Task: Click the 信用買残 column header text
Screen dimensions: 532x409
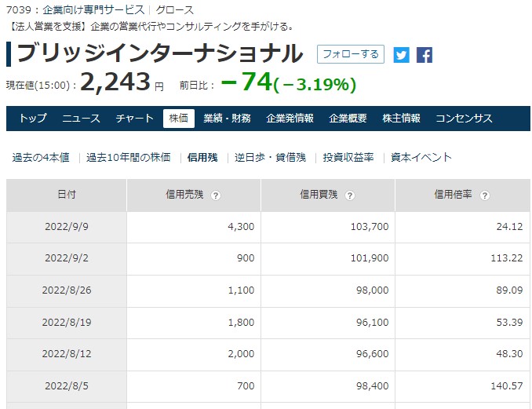Action: (319, 195)
